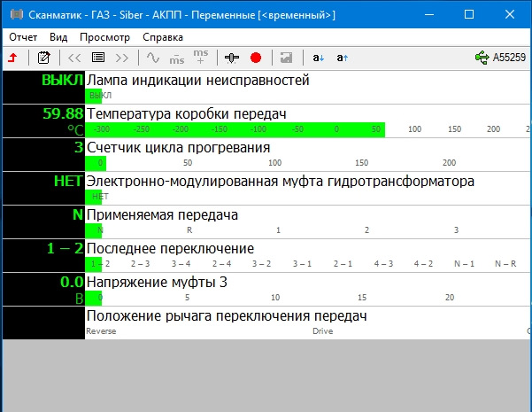This screenshot has height=412, width=532.
Task: Open the notepad edit icon
Action: point(43,58)
